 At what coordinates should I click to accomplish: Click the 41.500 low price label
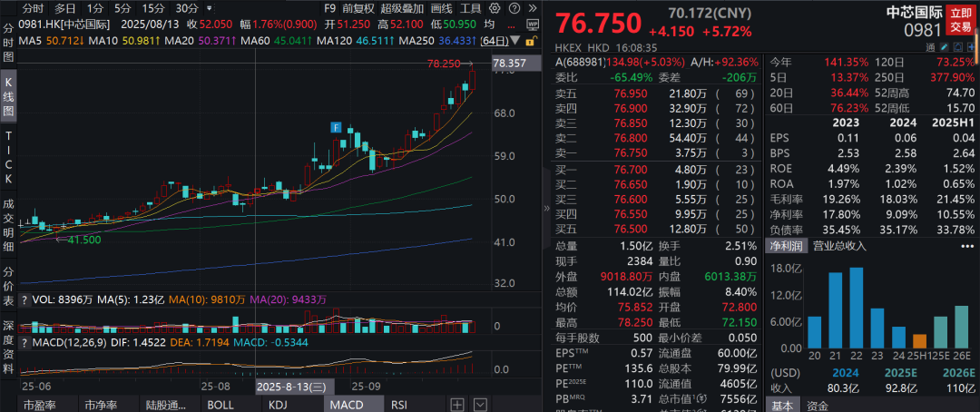[x=84, y=239]
